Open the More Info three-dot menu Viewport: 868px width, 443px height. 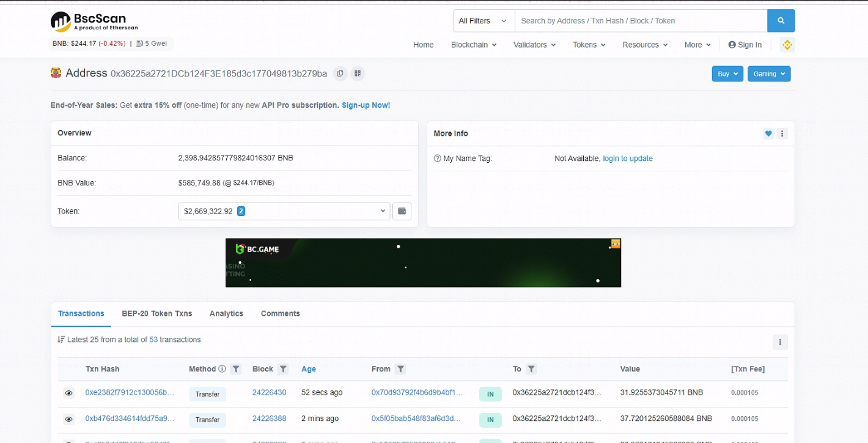tap(782, 133)
